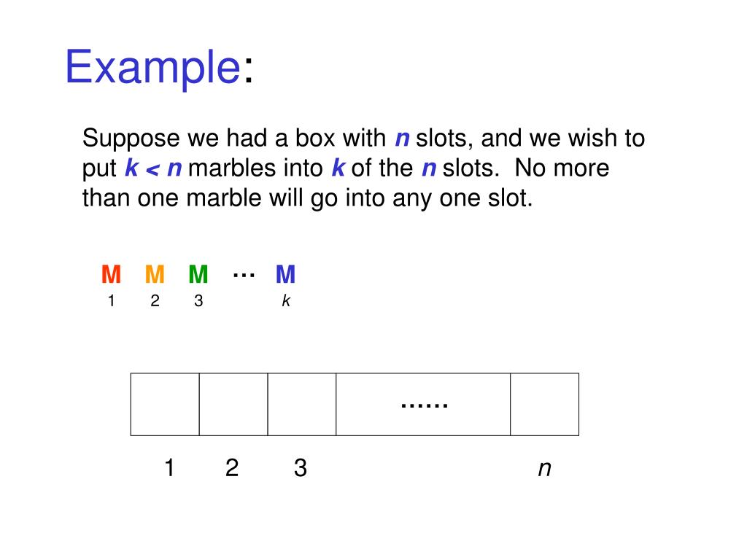
Task: Click the words 'marbles into'
Action: coord(256,168)
